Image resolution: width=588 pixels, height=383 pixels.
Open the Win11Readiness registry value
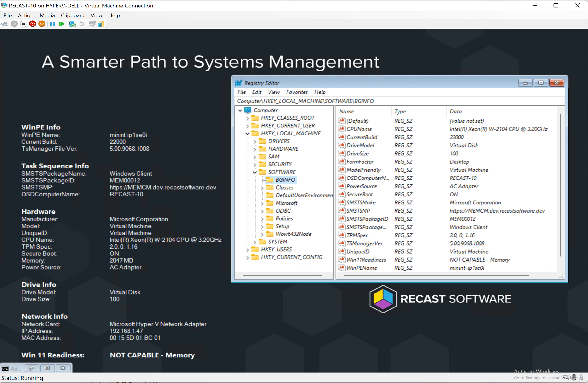point(366,260)
